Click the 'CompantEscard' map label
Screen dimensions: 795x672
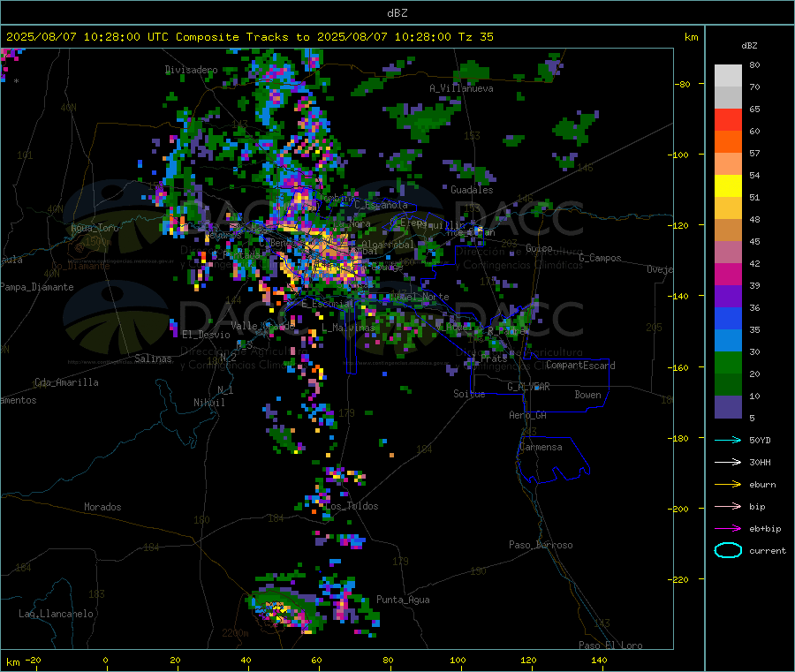click(580, 366)
